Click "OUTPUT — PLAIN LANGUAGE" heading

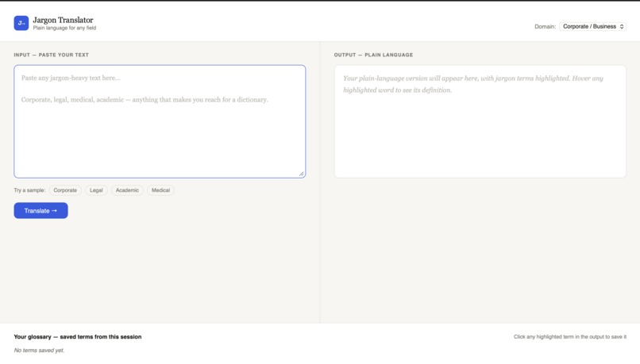373,55
